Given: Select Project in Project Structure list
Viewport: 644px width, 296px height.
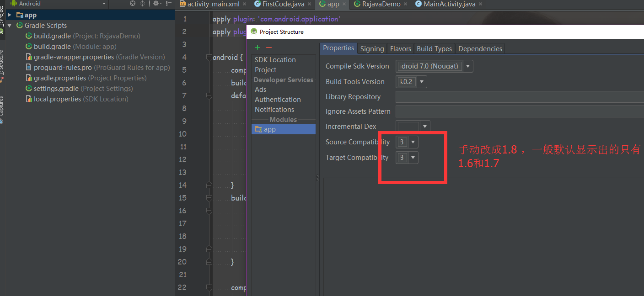Looking at the screenshot, I should coord(266,70).
